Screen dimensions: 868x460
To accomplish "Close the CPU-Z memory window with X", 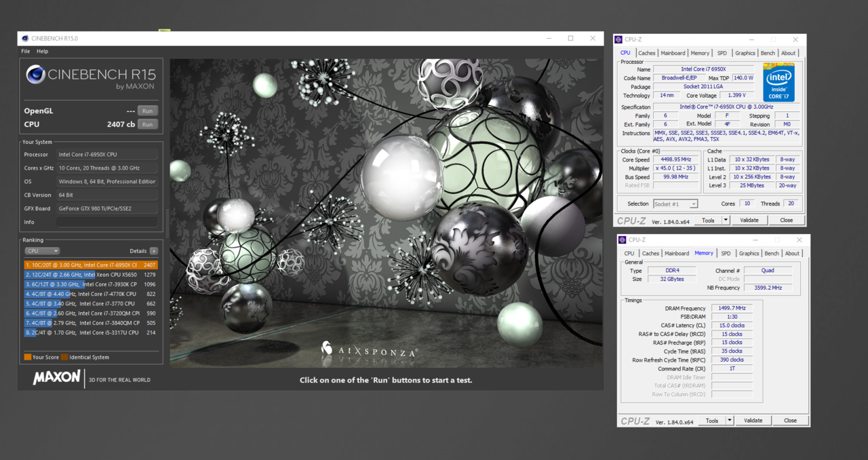I will 799,240.
